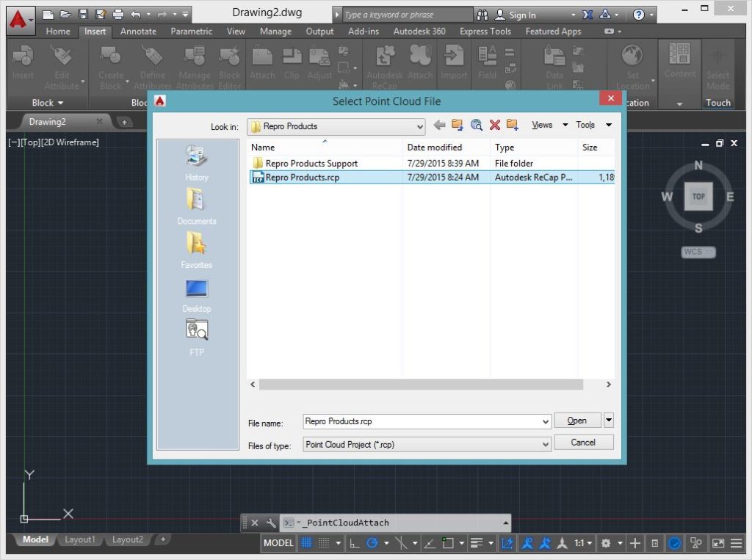Open Desktop location in sidebar
This screenshot has width=752, height=560.
tap(197, 294)
